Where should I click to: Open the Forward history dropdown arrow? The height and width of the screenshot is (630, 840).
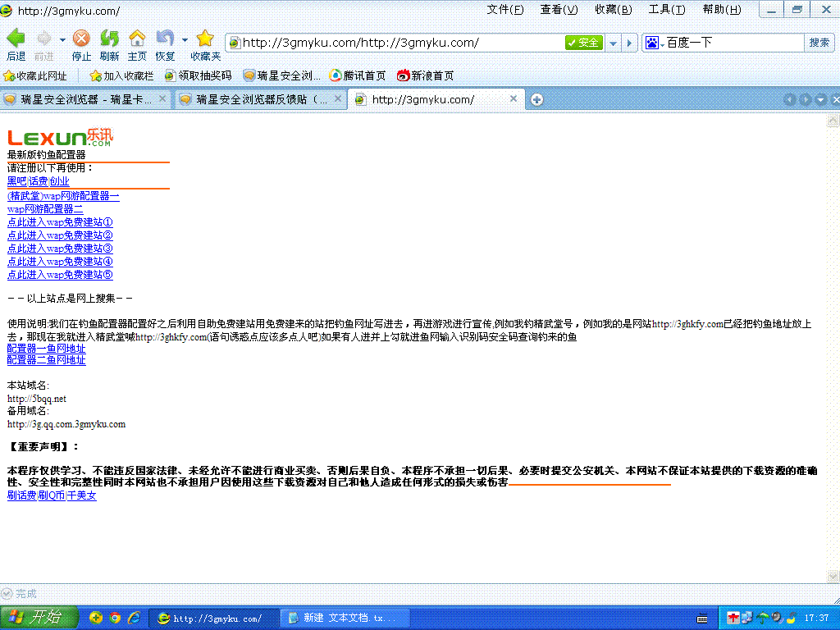coord(62,39)
